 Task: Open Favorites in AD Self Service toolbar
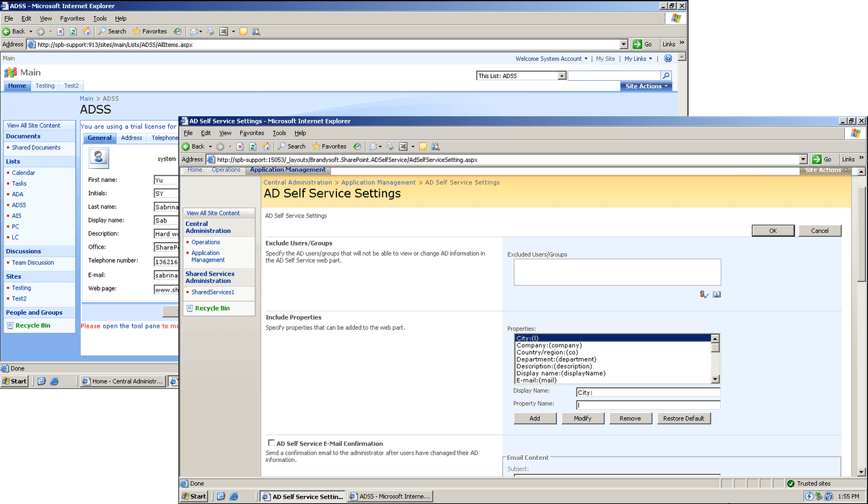(329, 146)
